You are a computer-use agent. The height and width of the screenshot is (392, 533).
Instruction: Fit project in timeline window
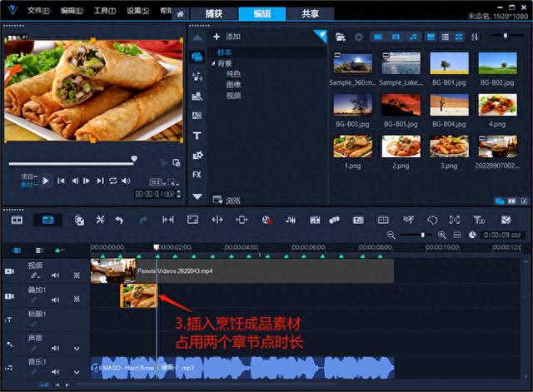coord(457,235)
